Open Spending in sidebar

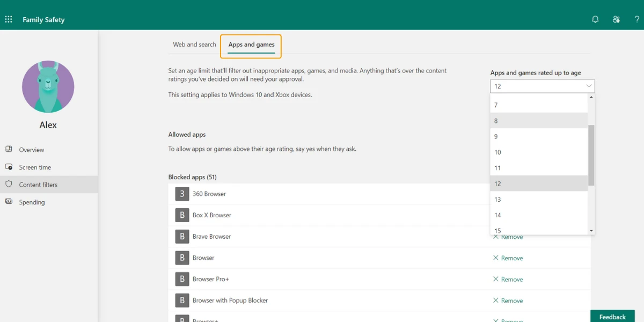click(x=49, y=202)
